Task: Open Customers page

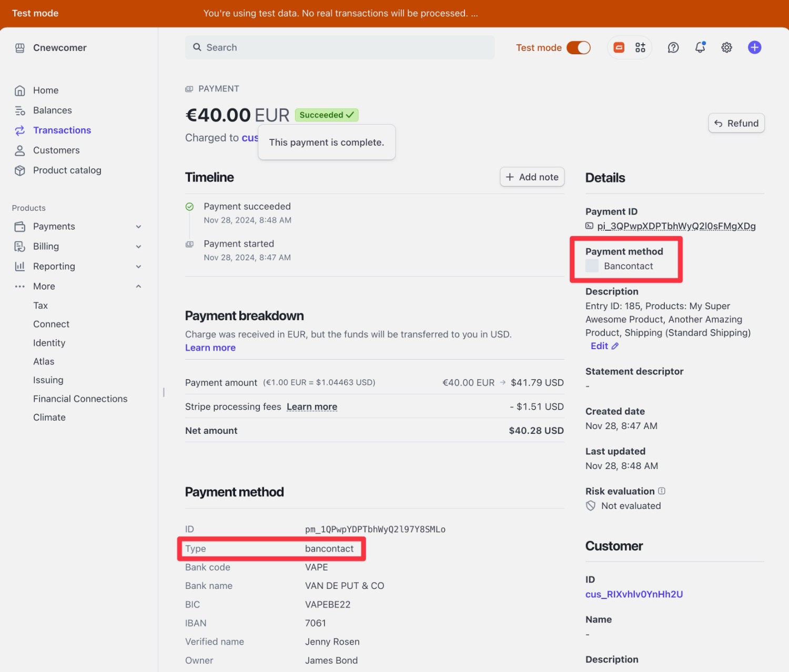Action: click(x=56, y=150)
